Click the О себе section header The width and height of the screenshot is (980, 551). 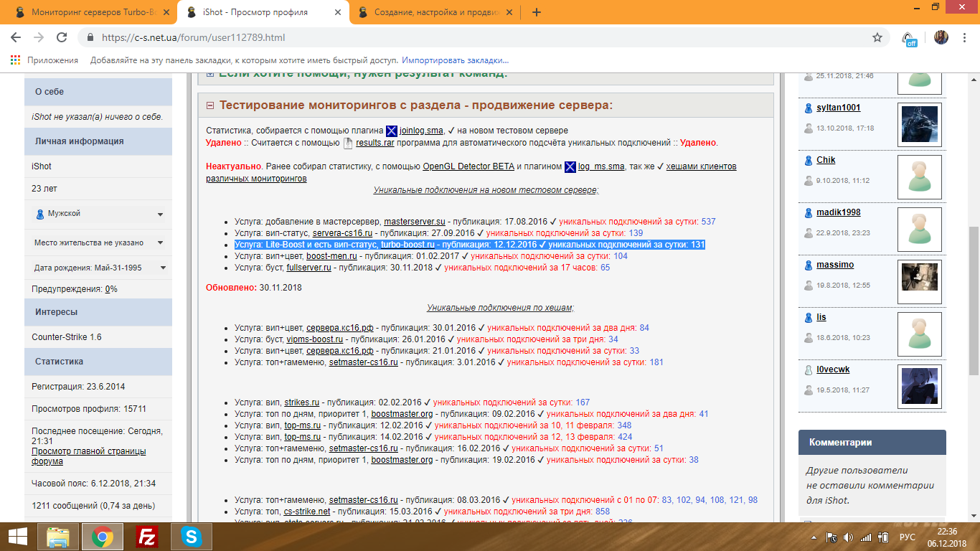(x=98, y=92)
